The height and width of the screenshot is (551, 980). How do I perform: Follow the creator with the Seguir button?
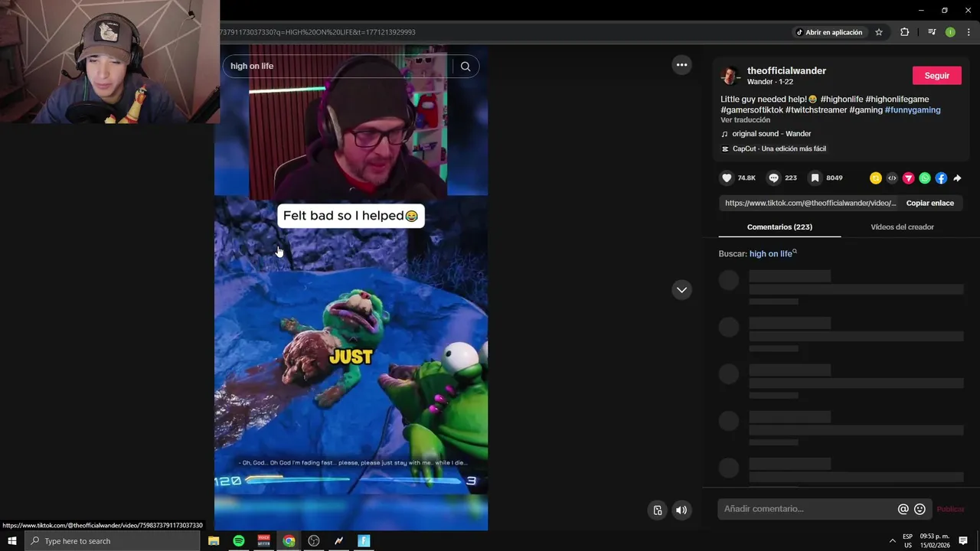(x=937, y=76)
